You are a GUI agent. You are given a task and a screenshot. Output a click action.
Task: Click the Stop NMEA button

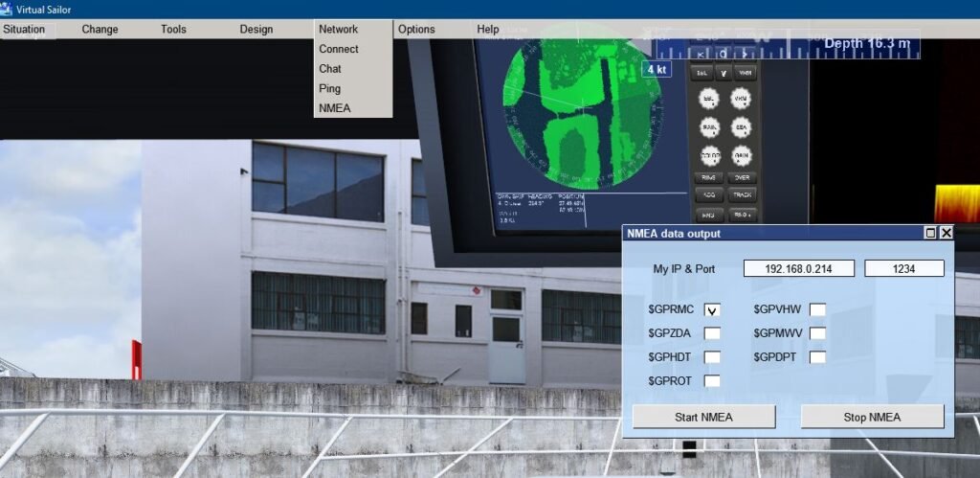872,417
